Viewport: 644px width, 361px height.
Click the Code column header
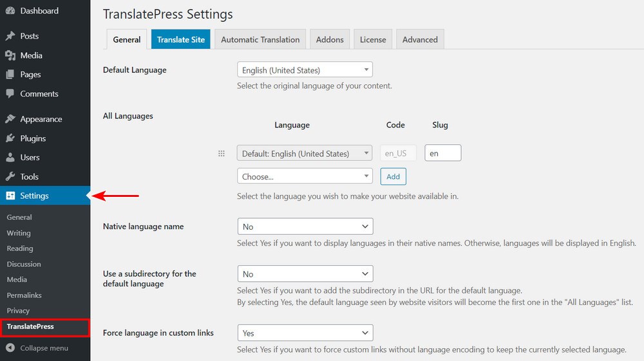point(395,125)
